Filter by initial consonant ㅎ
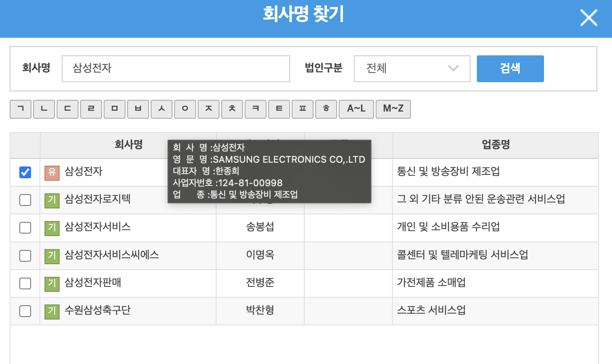 tap(326, 109)
